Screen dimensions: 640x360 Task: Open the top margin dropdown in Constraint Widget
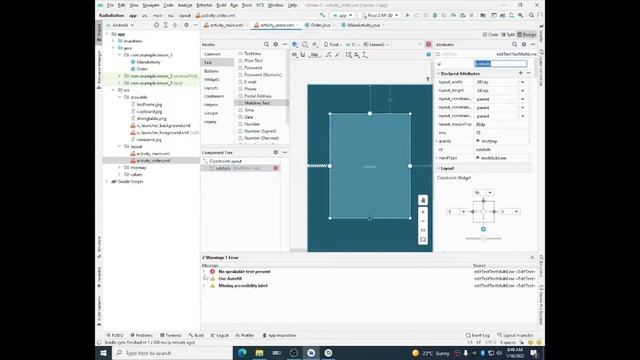coord(490,193)
